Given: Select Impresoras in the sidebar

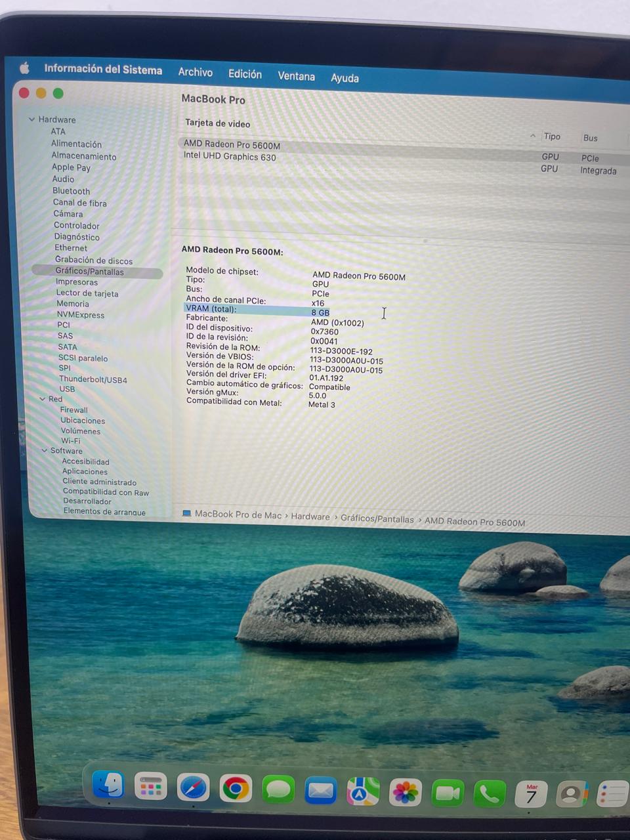Looking at the screenshot, I should (77, 282).
